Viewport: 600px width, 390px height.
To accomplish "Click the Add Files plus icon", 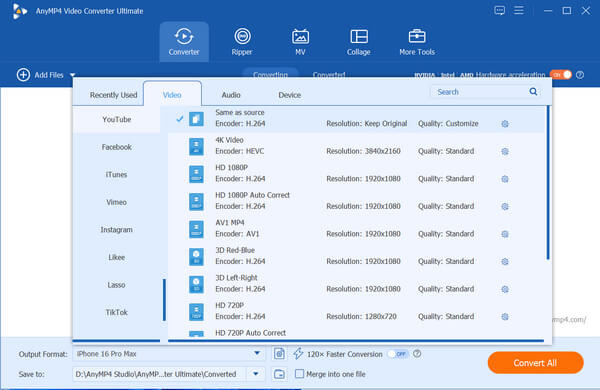I will (x=23, y=75).
